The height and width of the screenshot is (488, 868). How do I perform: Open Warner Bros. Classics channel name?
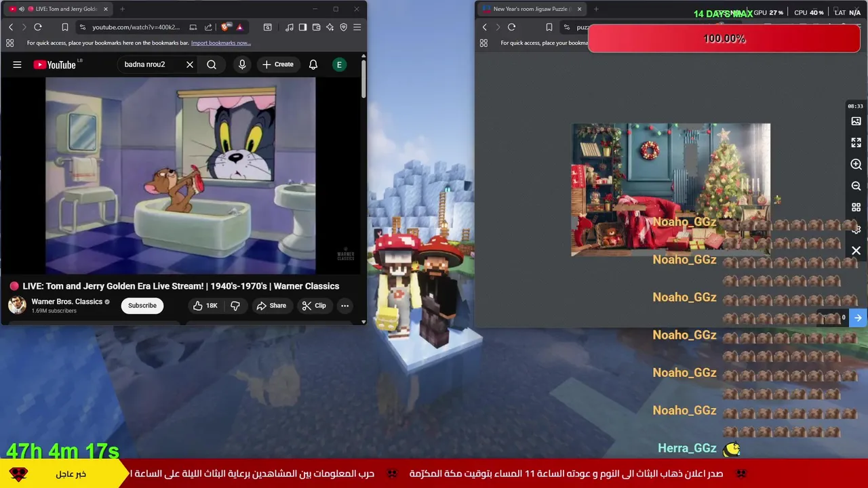(x=66, y=302)
